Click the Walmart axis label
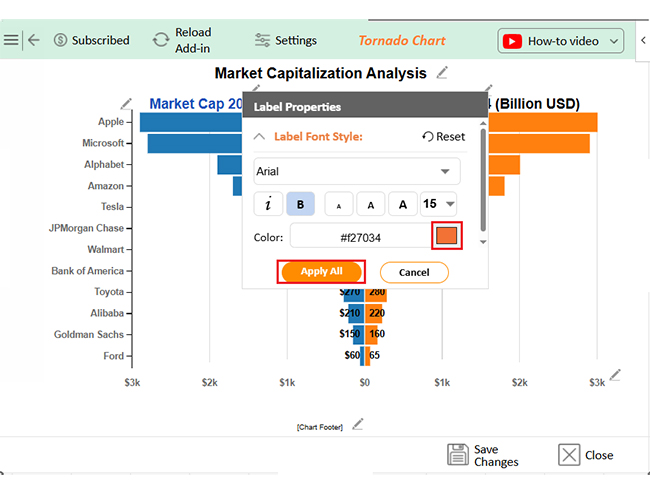Viewport: 650px width, 494px height. [x=106, y=249]
